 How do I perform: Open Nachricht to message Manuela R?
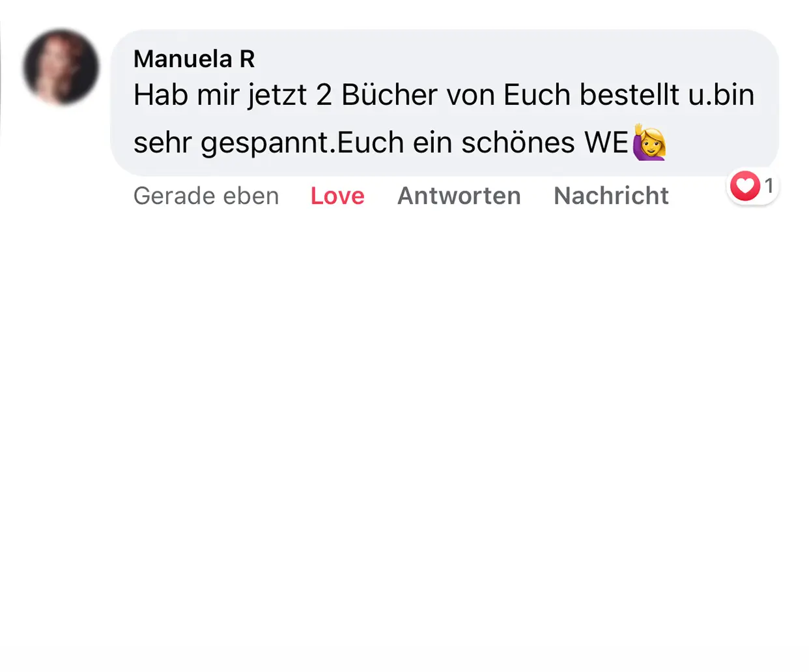tap(610, 195)
